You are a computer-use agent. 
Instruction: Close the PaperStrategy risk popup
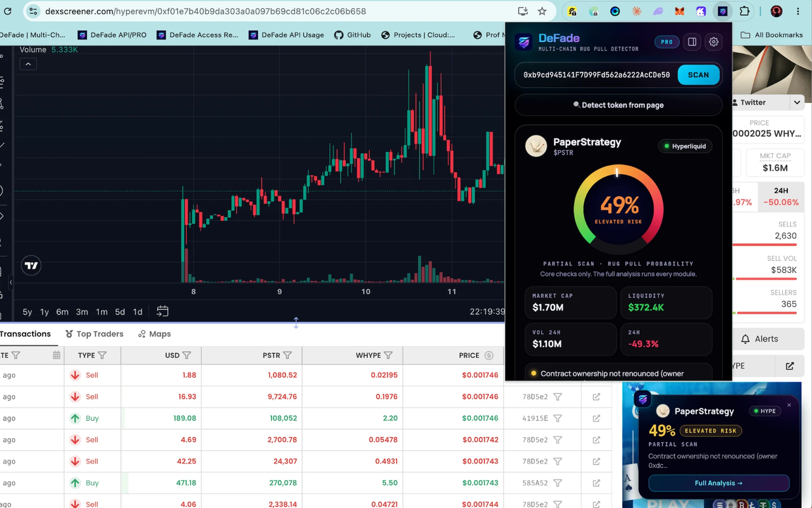pos(789,405)
